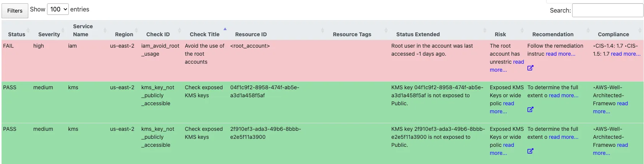644x164 pixels.
Task: Click the Service Name column header
Action: [x=83, y=30]
